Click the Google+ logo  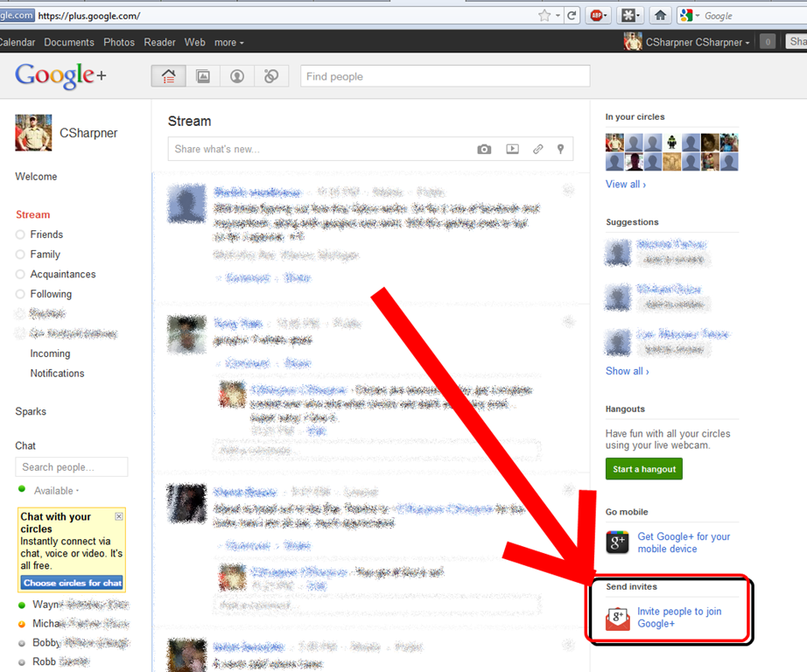(x=60, y=75)
